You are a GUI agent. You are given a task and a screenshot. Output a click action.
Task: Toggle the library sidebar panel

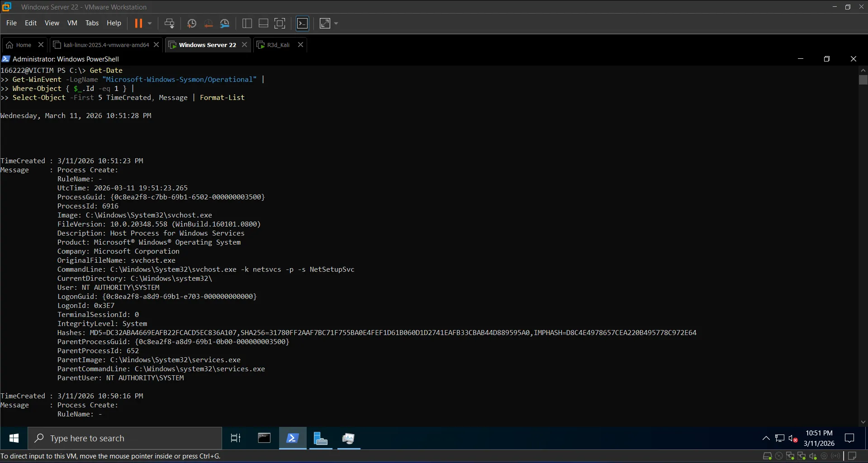click(247, 23)
